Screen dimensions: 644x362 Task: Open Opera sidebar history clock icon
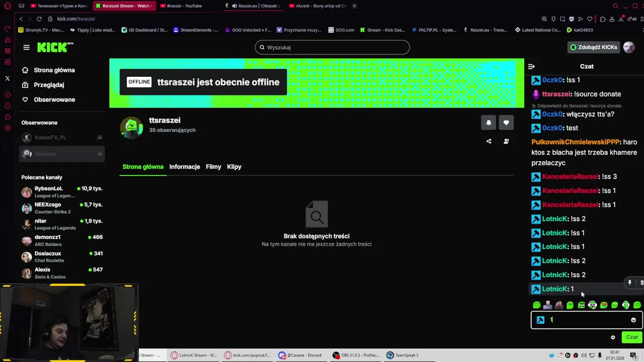(x=8, y=106)
